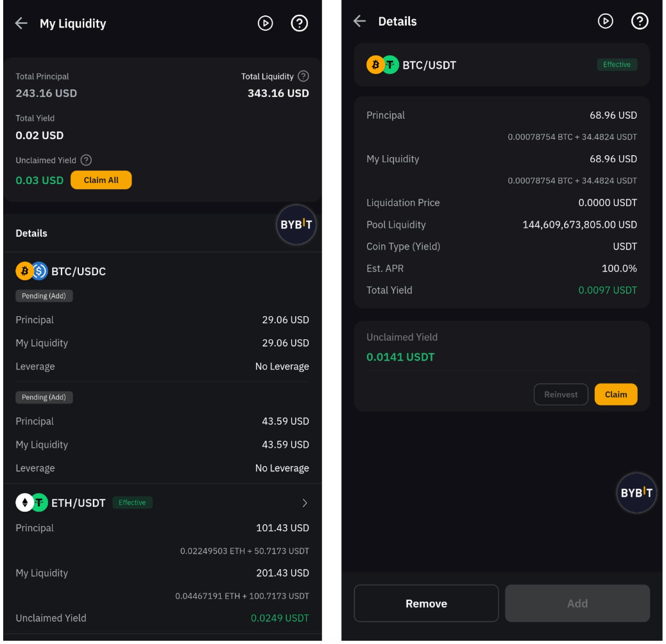Viewport: 666px width, 644px height.
Task: Tap the BTC/USDT pair icon
Action: pos(382,65)
